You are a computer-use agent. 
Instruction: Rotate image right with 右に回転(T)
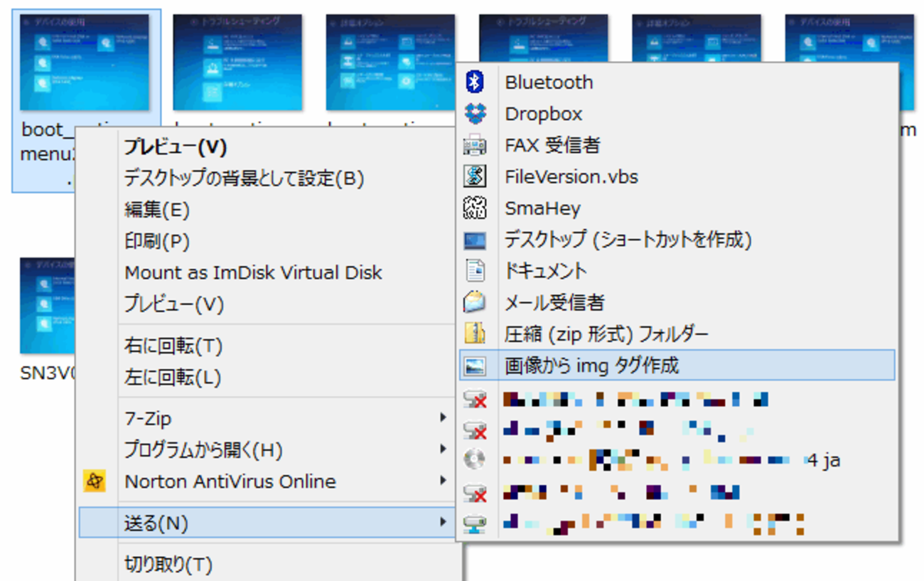(173, 346)
